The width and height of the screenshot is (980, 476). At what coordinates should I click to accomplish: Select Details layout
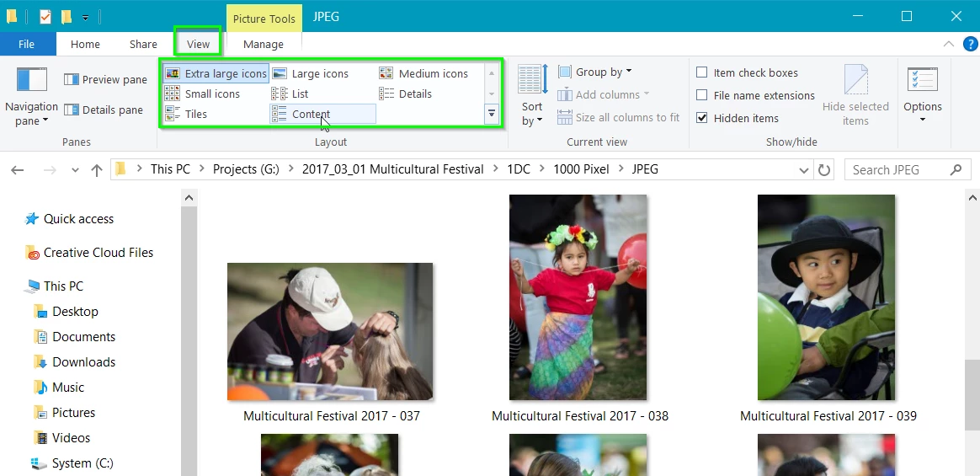click(x=406, y=94)
